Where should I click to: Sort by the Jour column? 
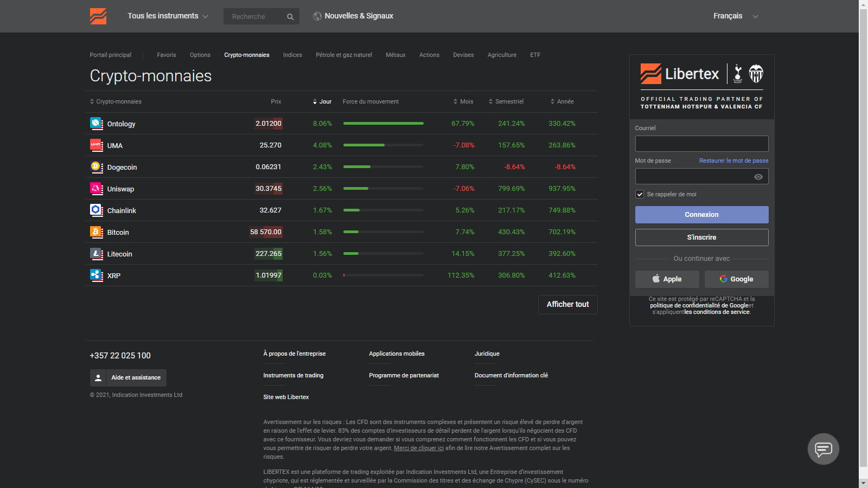click(322, 101)
